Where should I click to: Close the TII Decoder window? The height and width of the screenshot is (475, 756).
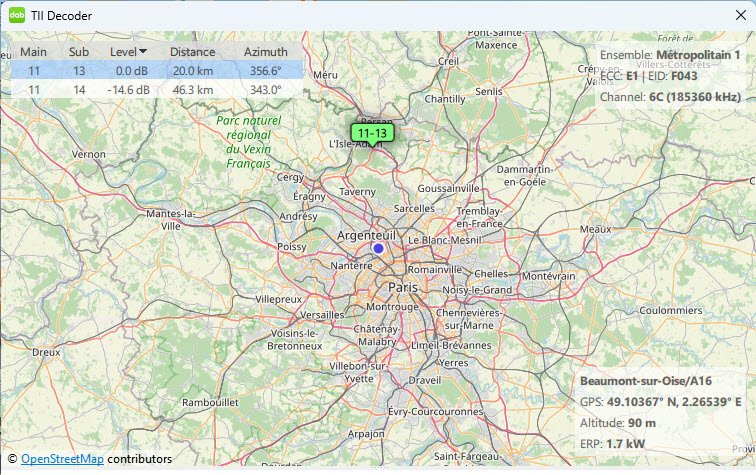click(x=741, y=15)
